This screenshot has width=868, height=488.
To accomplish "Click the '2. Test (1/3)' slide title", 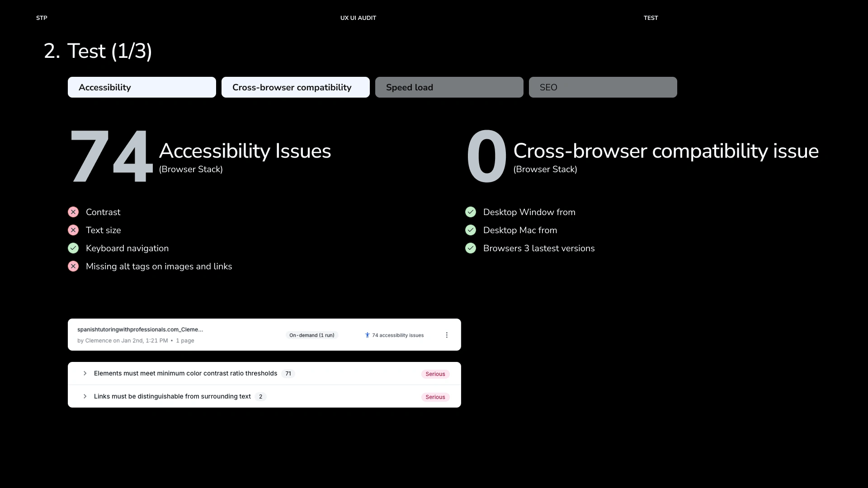I will [98, 51].
